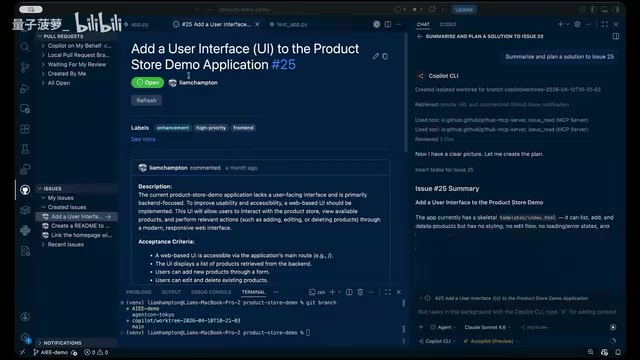Go back from the chat session with the arrow
This screenshot has width=640, height=360.
tap(420, 36)
